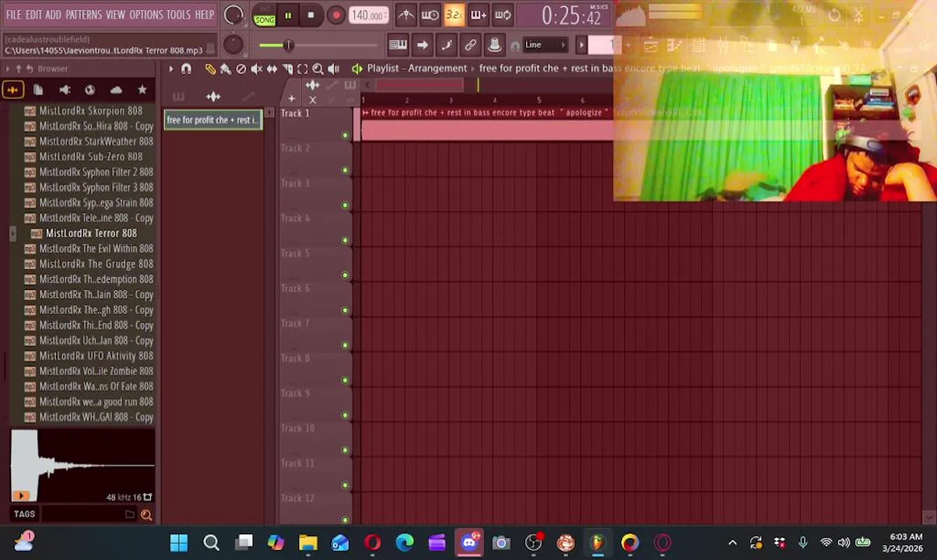Open Discord from the taskbar
The height and width of the screenshot is (560, 937).
469,543
